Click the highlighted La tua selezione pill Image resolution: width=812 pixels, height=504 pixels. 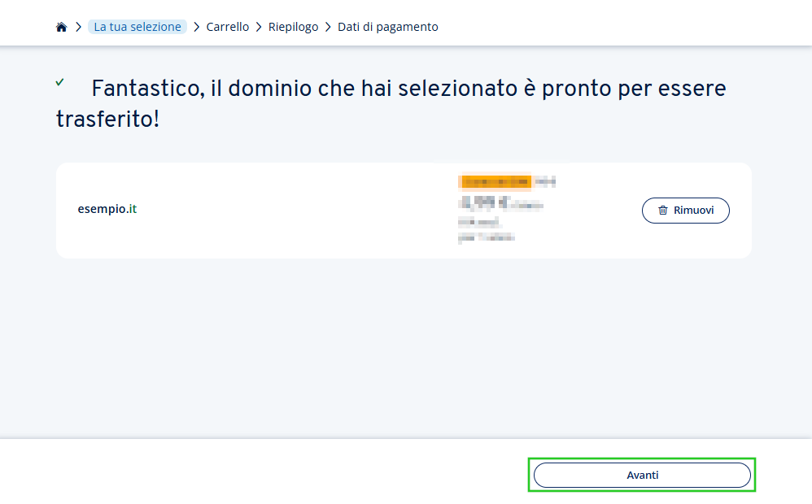[x=137, y=26]
